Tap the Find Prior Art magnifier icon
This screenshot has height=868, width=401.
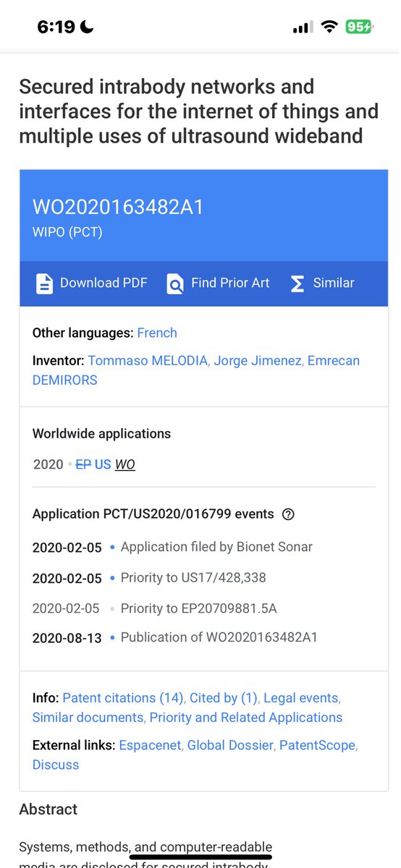pos(175,284)
